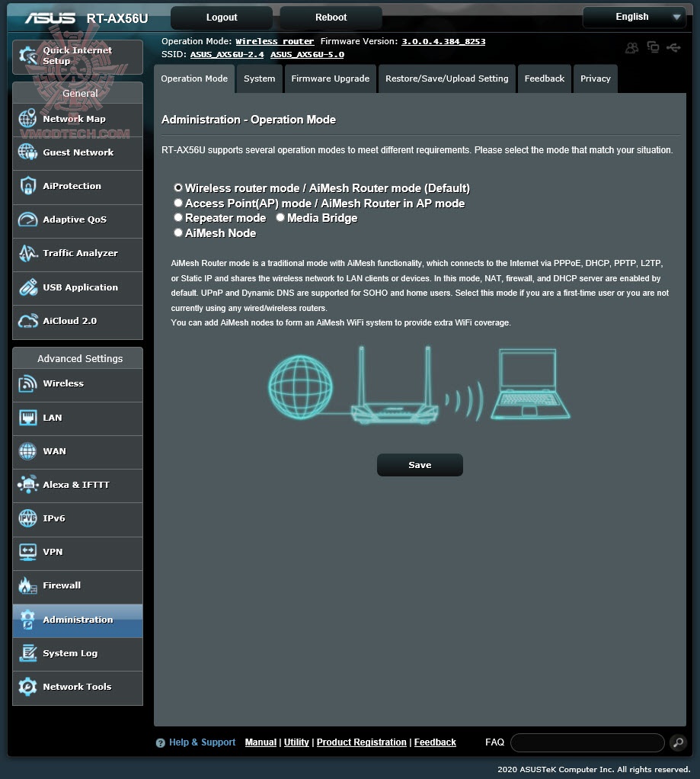Switch to the Privacy tab
The width and height of the screenshot is (700, 779).
595,79
